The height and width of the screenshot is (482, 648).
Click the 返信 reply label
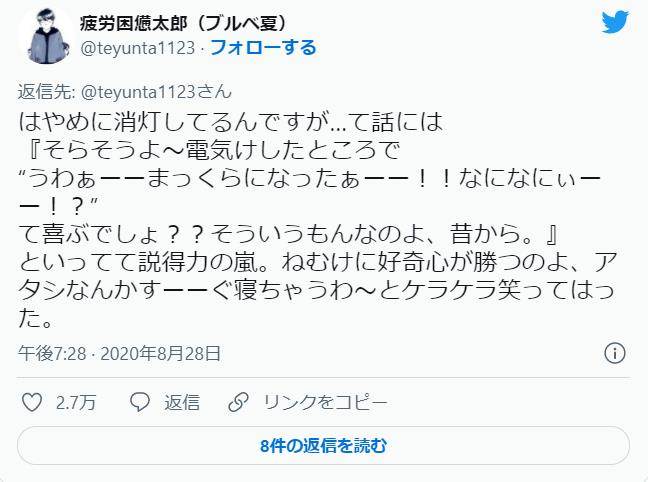182,402
